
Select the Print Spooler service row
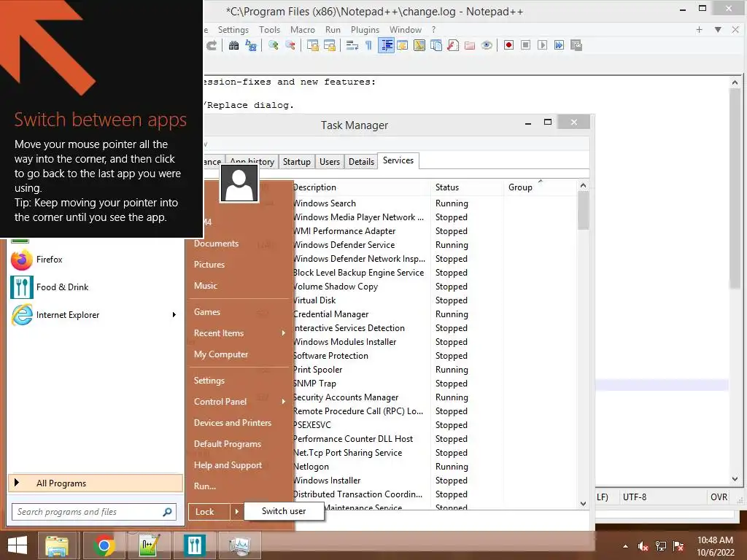point(435,370)
